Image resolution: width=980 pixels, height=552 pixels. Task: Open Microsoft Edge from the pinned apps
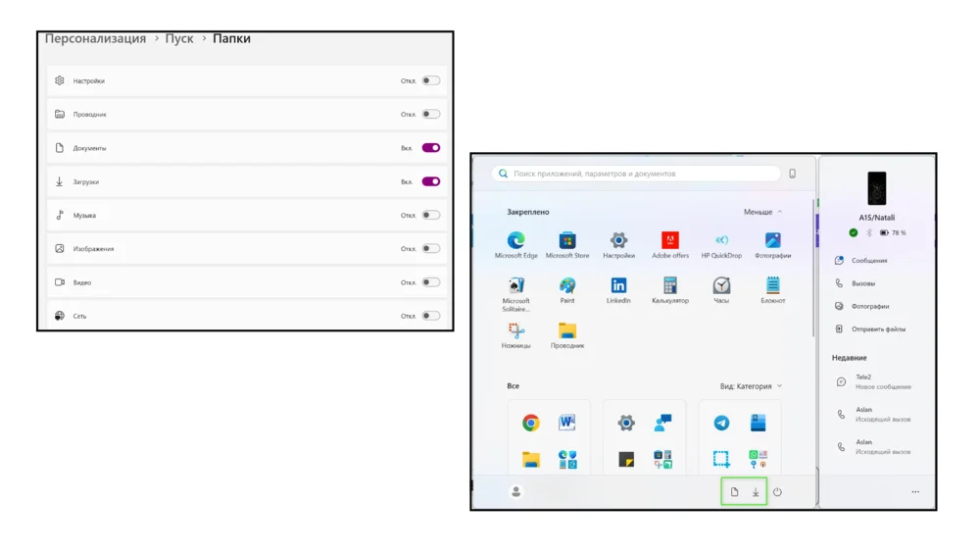pos(515,244)
